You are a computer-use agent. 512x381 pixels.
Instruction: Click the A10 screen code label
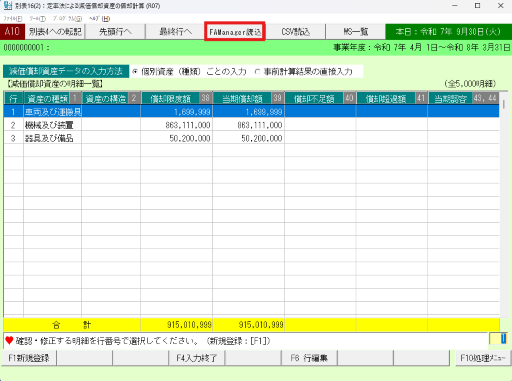tap(12, 32)
